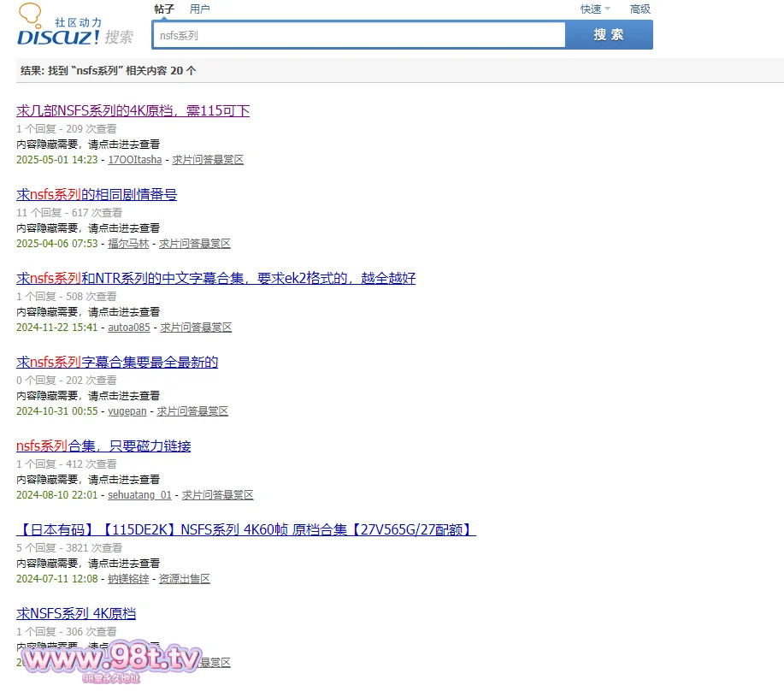Screen dimensions: 784x691
Task: View user 福尔马林's profile
Action: [128, 244]
